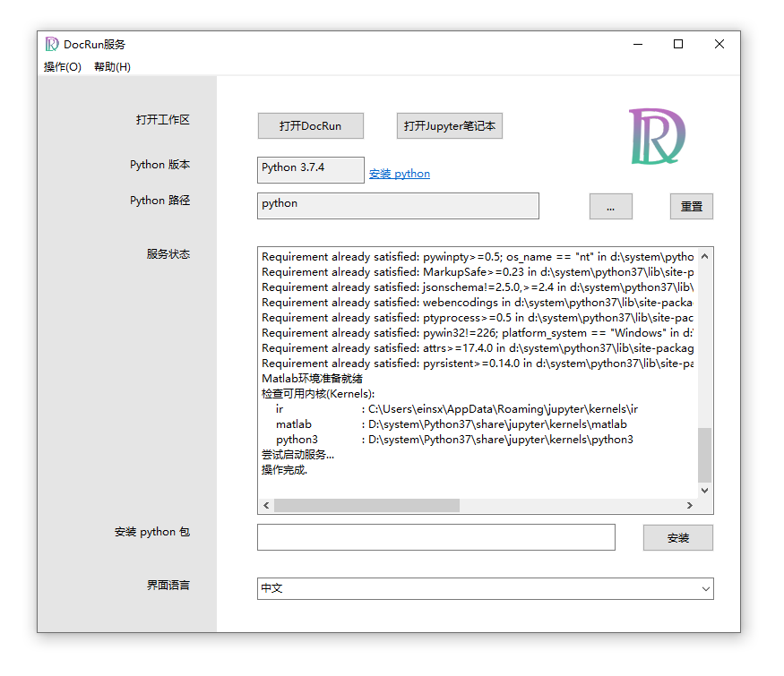
Task: Close the DocRun服务 window
Action: click(719, 44)
